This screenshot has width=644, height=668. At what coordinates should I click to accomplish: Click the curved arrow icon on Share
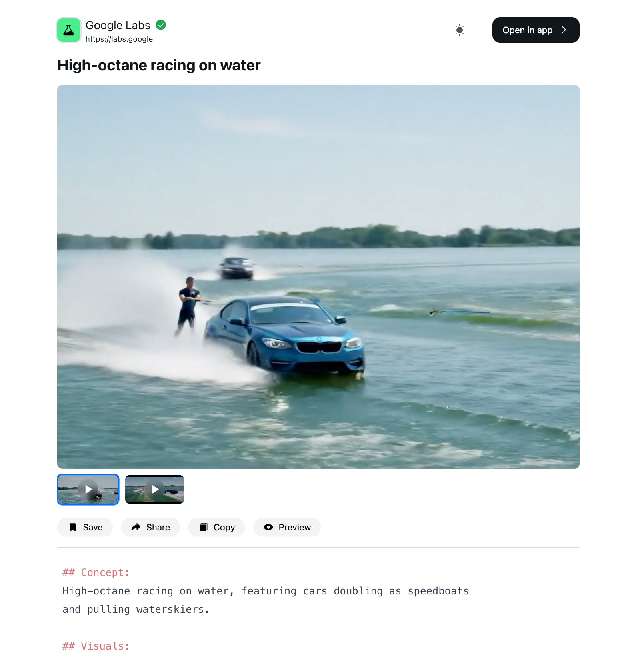coord(136,527)
